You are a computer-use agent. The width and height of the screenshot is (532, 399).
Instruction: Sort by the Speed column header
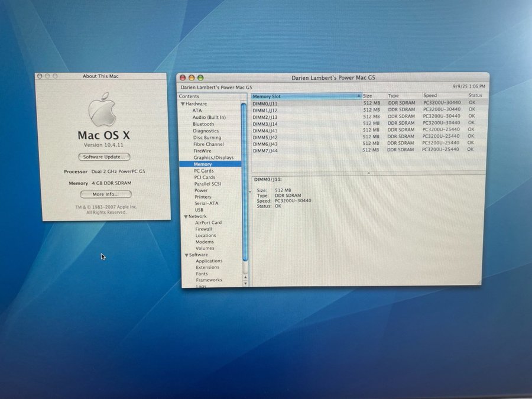point(445,96)
